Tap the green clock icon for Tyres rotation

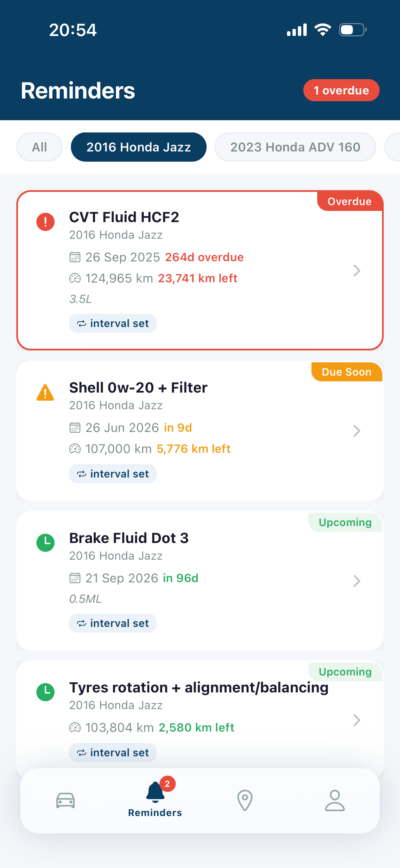pyautogui.click(x=45, y=692)
